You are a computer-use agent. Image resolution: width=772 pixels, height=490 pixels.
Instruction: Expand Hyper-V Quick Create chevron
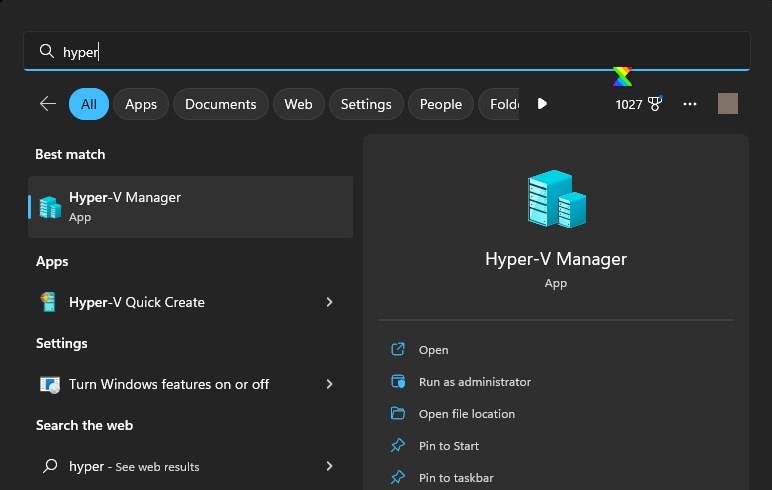pyautogui.click(x=329, y=302)
